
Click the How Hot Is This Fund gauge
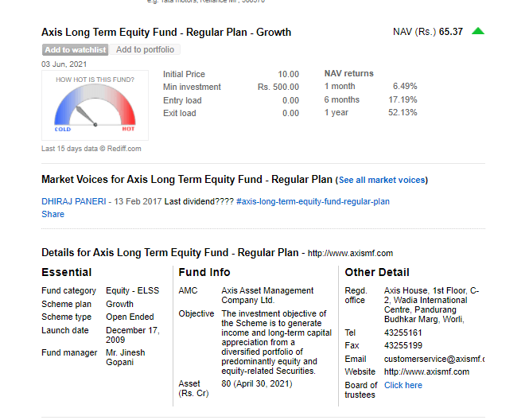pyautogui.click(x=95, y=105)
